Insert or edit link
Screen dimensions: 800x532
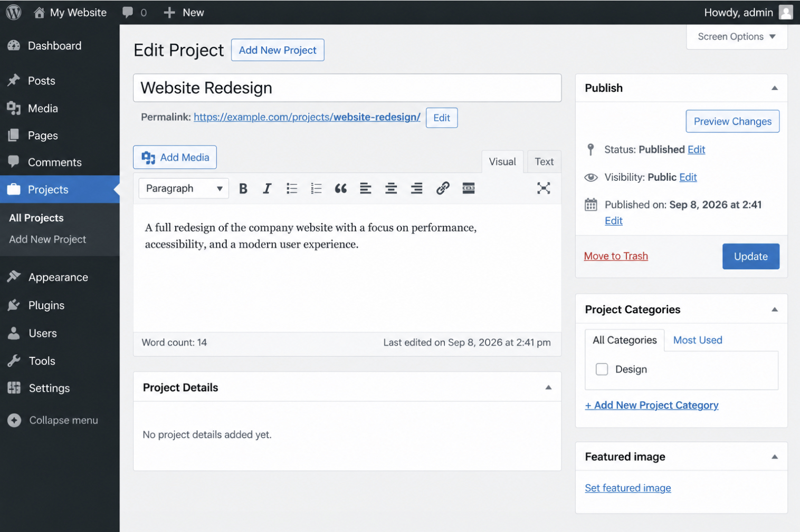(443, 188)
